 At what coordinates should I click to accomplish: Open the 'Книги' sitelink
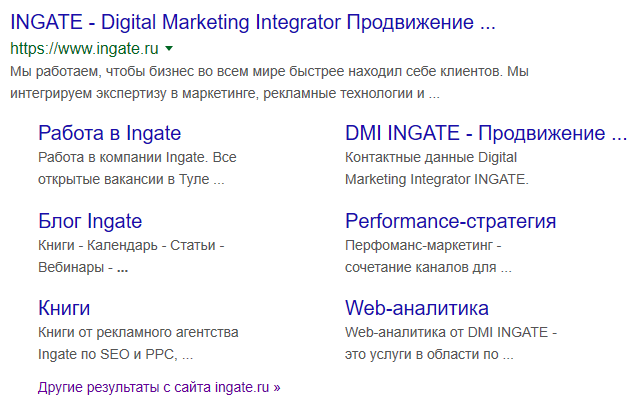pyautogui.click(x=64, y=308)
